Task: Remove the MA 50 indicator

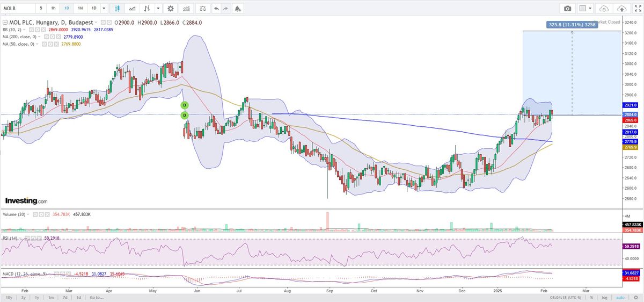Action: tap(56, 44)
